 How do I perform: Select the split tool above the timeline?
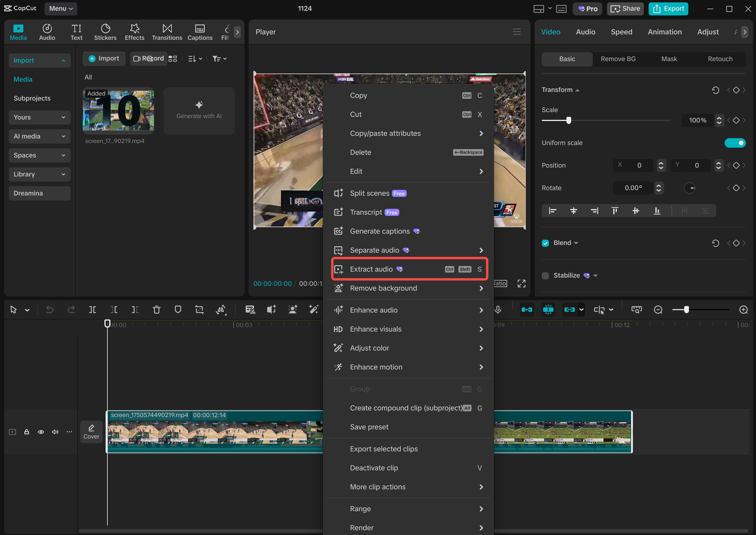93,310
